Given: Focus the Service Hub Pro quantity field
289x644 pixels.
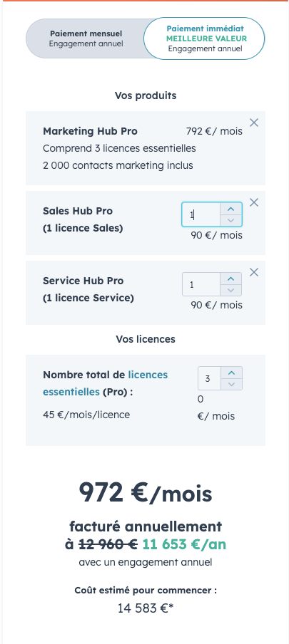Looking at the screenshot, I should [x=201, y=284].
